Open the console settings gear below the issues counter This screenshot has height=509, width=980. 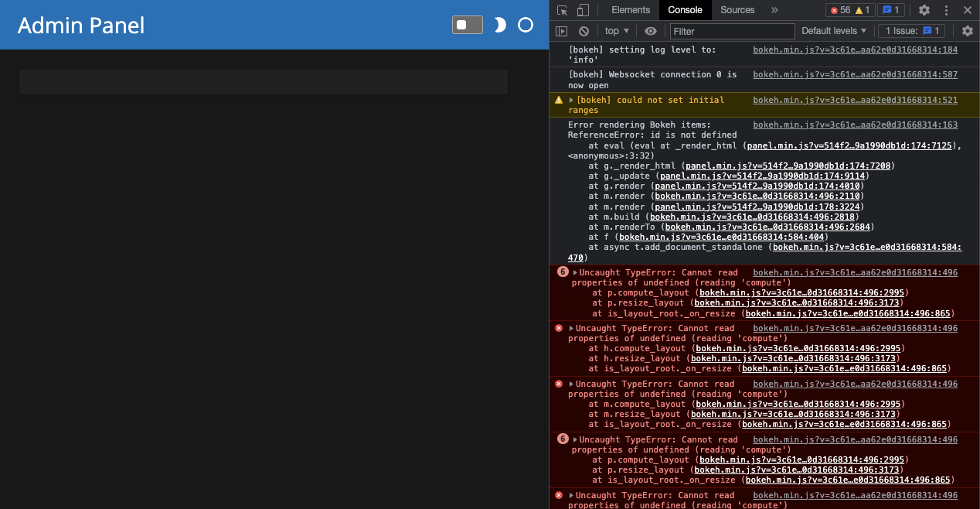pyautogui.click(x=968, y=31)
